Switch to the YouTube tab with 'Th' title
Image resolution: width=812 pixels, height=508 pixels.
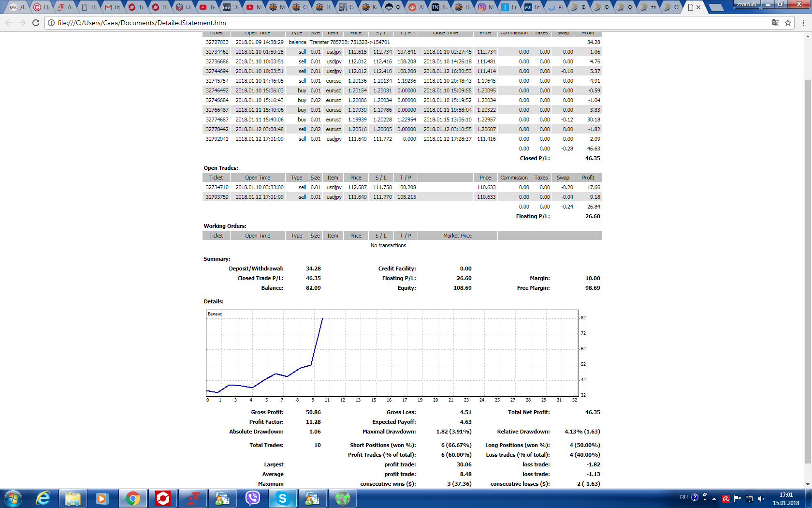(207, 7)
